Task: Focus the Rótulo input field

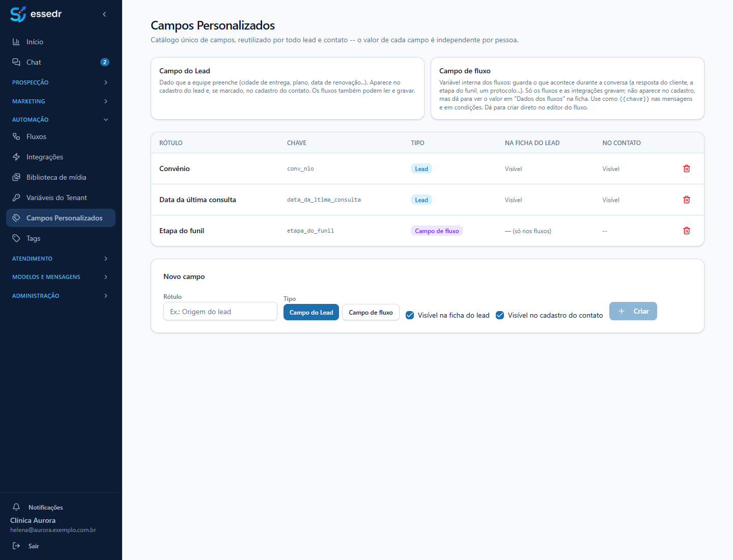Action: 220,311
